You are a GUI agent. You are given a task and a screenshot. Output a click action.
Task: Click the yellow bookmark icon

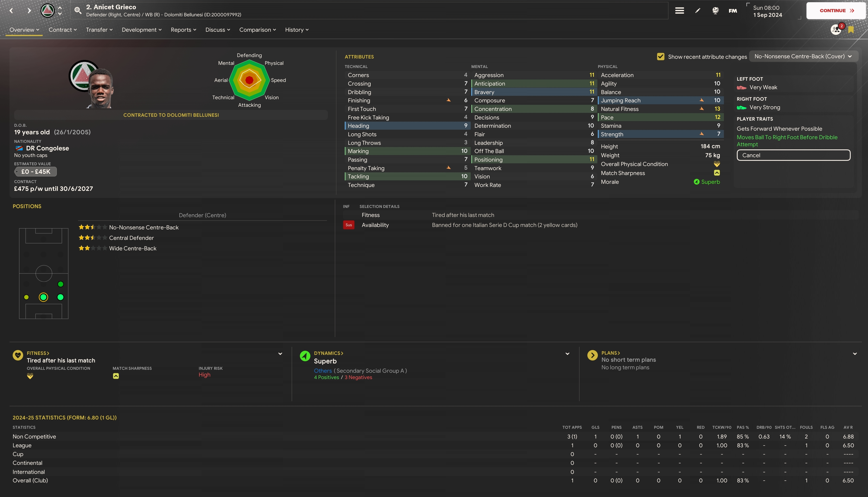click(851, 30)
